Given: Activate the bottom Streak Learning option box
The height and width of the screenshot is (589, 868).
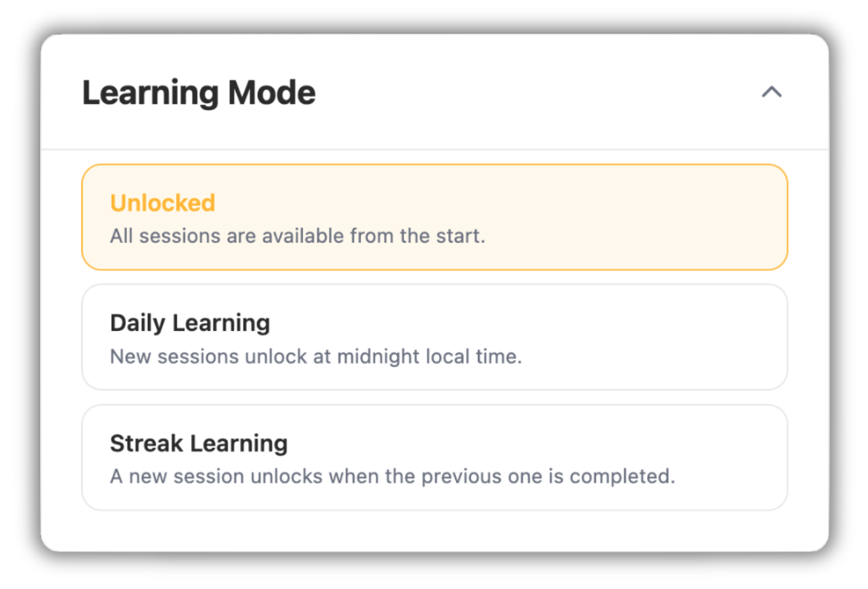Looking at the screenshot, I should coord(435,457).
